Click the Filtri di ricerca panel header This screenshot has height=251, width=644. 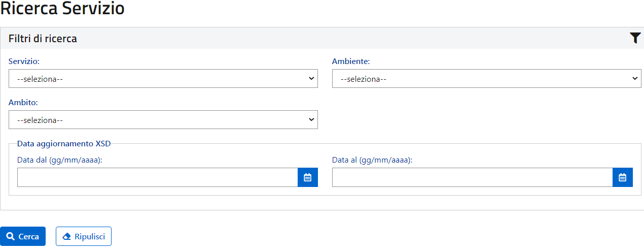322,38
